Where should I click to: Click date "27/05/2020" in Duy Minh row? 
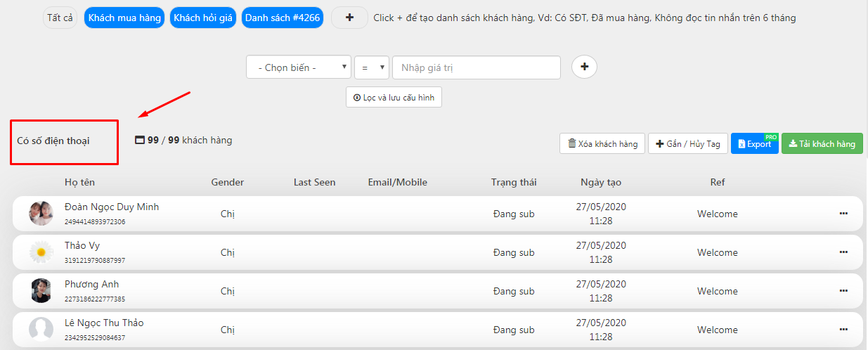tap(601, 207)
